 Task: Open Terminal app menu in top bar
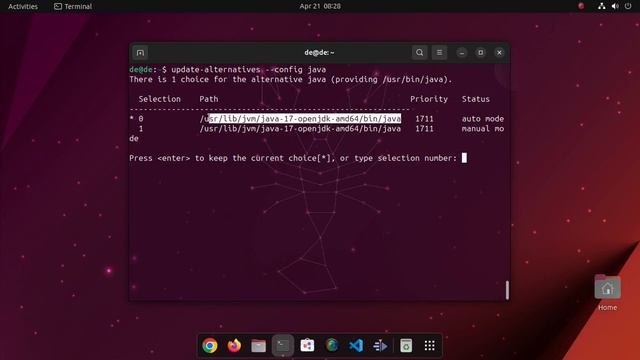coord(73,7)
